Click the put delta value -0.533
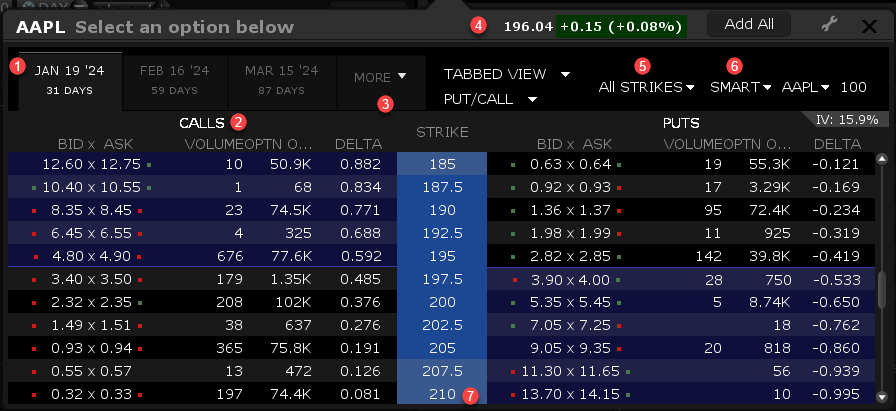The height and width of the screenshot is (411, 896). point(836,280)
